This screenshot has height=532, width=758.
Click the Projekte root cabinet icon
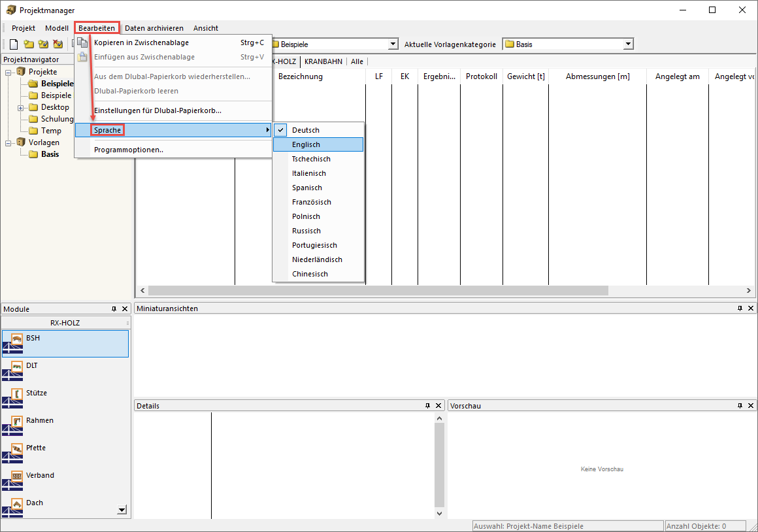pos(21,72)
